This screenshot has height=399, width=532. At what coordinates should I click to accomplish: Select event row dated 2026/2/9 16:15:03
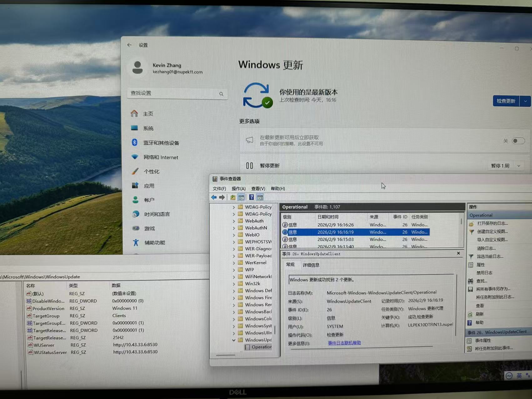355,239
